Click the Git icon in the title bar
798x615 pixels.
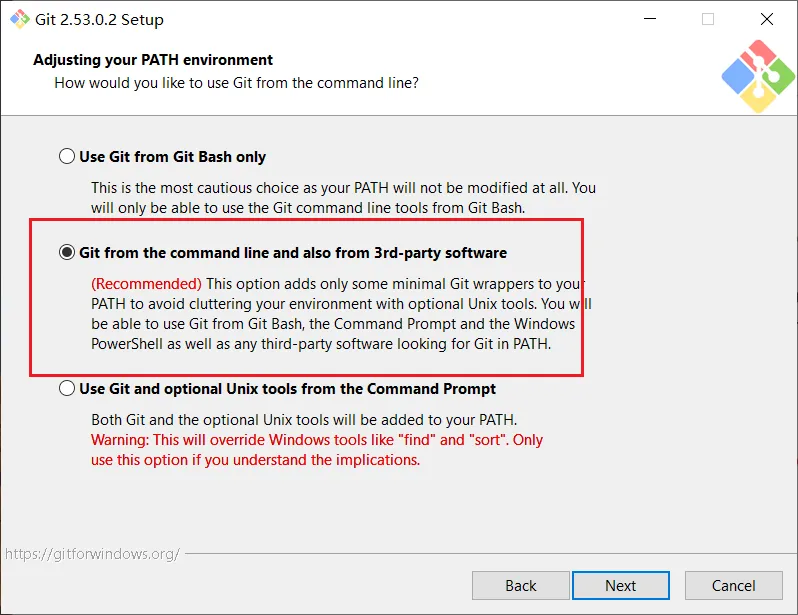click(20, 19)
